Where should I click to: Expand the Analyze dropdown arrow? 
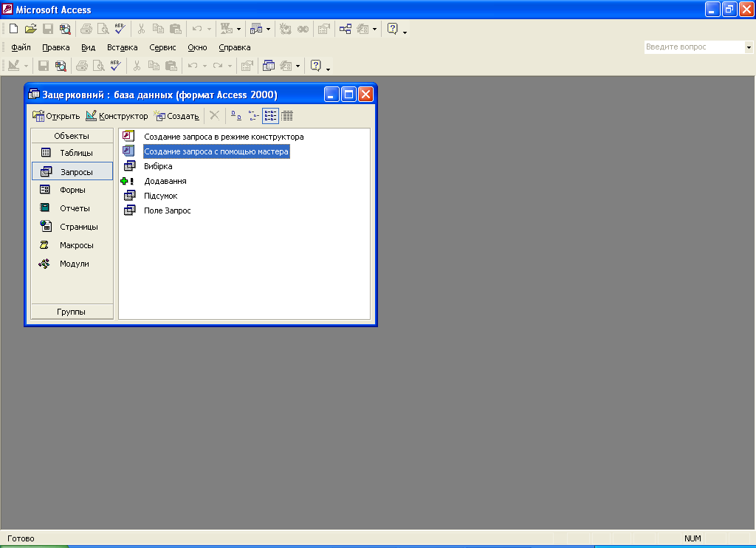pos(268,29)
